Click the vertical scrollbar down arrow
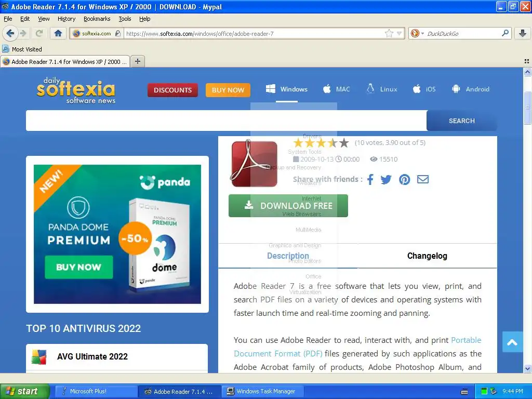The width and height of the screenshot is (532, 399). coord(527,368)
